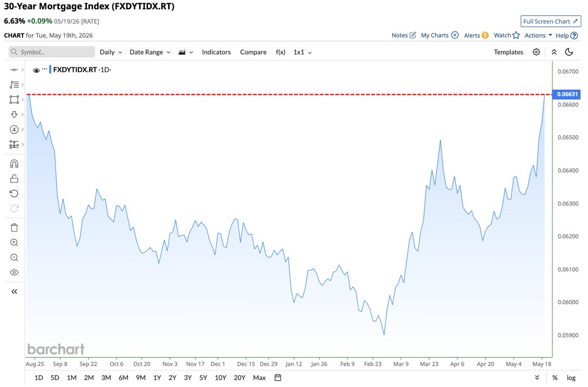Set range to 5D

pyautogui.click(x=55, y=378)
